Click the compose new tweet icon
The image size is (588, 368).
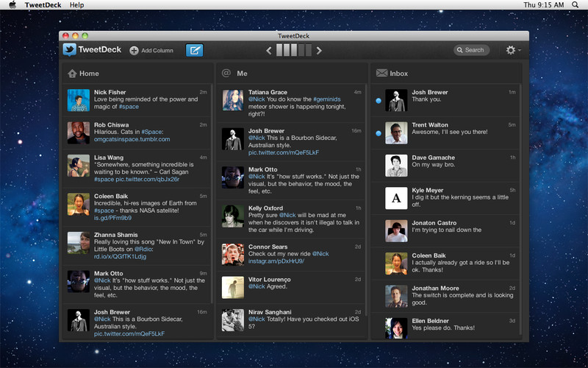click(x=194, y=50)
